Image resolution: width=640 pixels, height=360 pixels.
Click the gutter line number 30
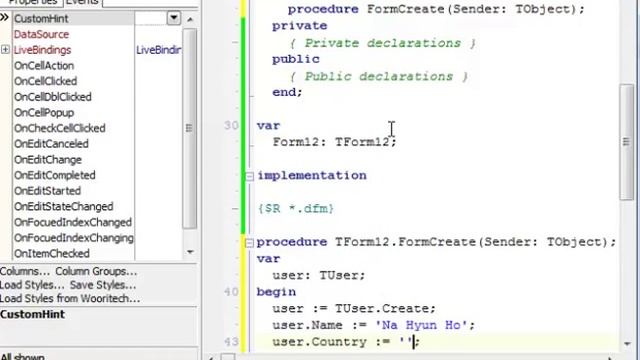tap(231, 125)
